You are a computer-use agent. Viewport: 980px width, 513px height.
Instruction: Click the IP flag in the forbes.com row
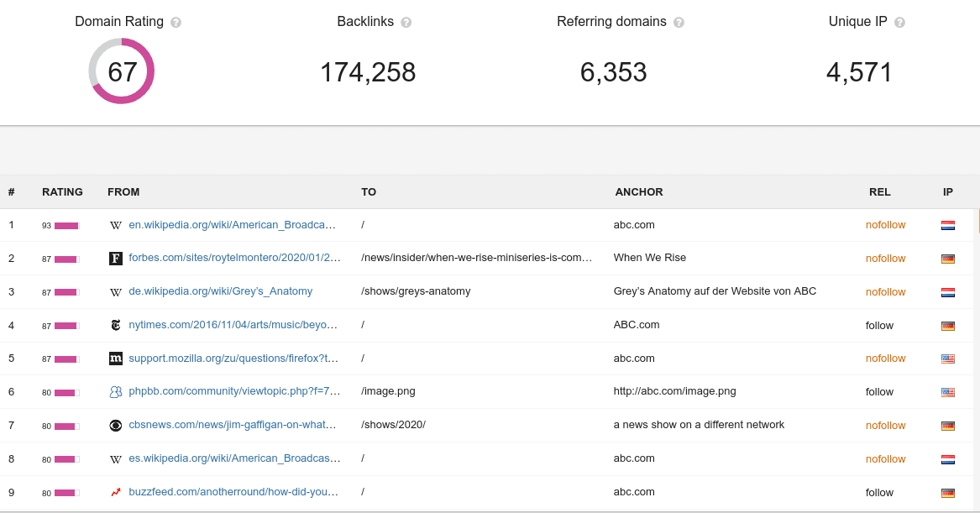tap(948, 259)
